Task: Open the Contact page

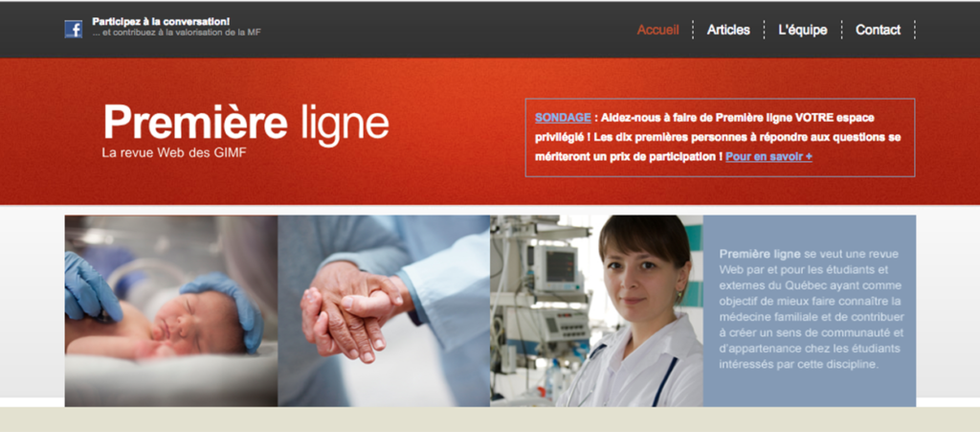Action: 879,30
